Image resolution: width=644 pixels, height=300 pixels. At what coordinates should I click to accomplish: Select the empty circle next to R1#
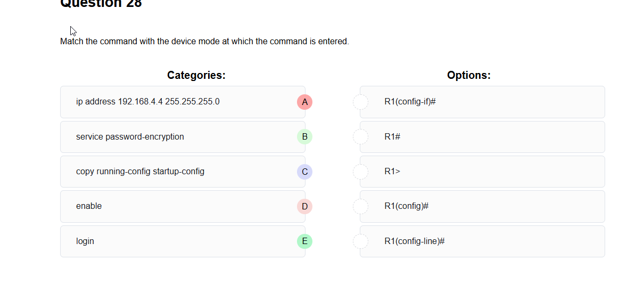click(360, 137)
